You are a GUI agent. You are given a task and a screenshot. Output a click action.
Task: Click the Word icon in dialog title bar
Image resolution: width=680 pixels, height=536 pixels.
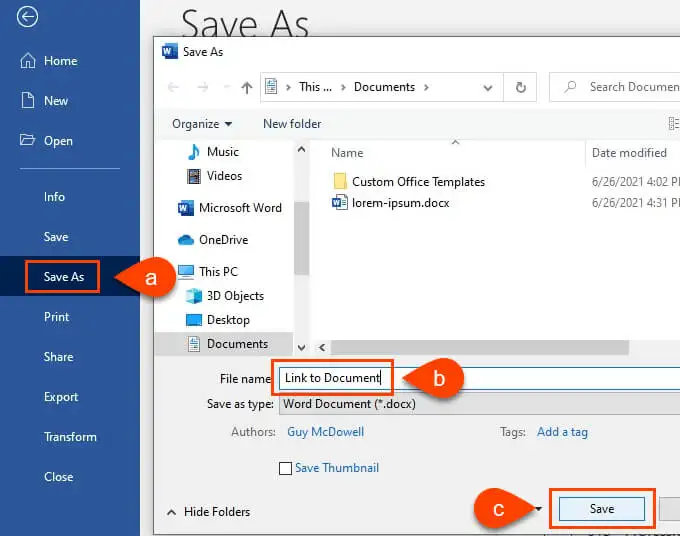coord(169,52)
